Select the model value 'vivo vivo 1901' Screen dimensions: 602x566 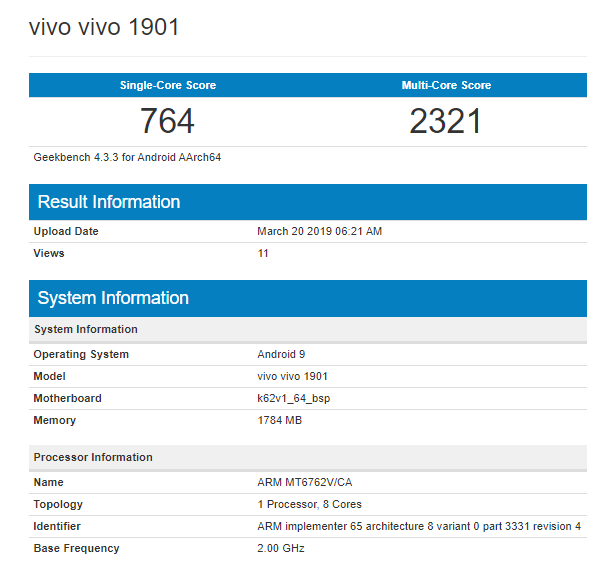[x=292, y=376]
